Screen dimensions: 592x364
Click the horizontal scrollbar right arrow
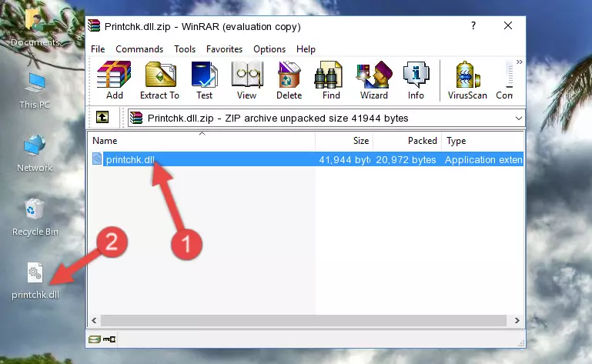[517, 321]
